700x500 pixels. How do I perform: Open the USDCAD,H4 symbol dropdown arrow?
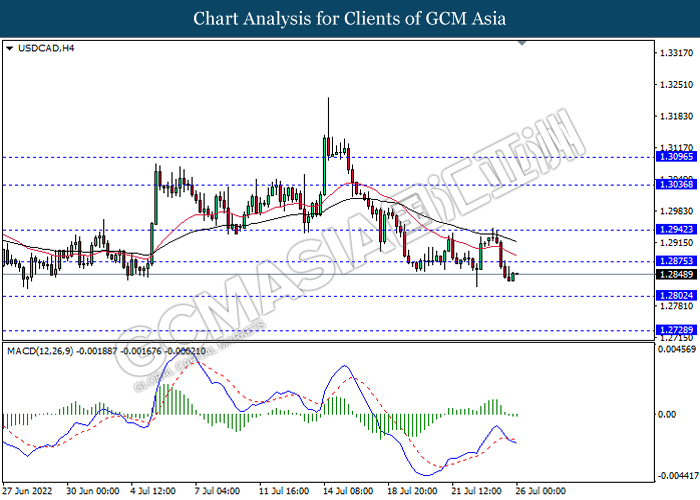9,48
